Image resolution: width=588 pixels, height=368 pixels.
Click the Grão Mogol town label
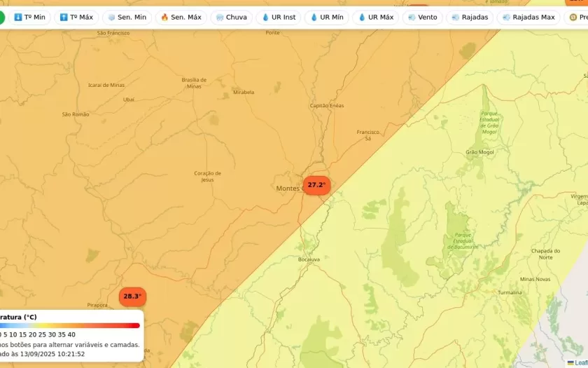[479, 152]
